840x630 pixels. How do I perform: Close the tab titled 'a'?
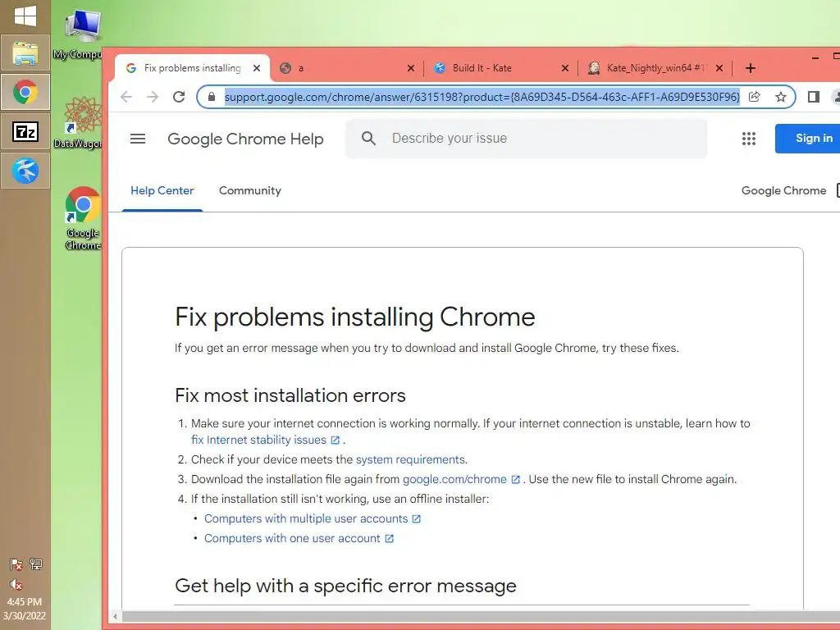pos(411,68)
